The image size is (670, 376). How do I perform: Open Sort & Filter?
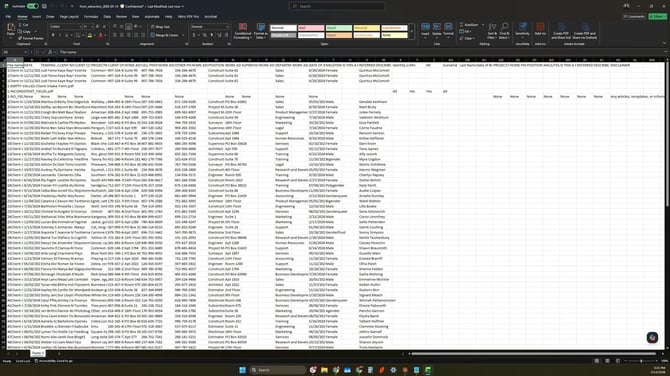[492, 31]
